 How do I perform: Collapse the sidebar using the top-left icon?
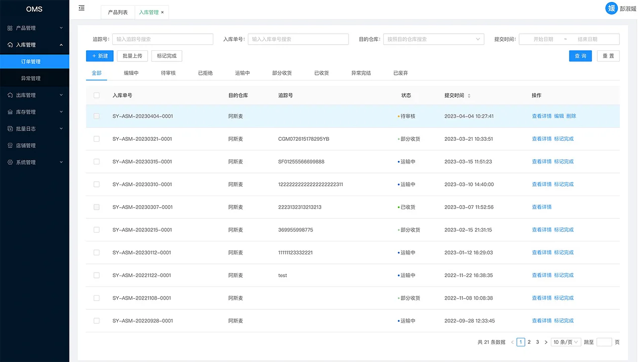(82, 8)
